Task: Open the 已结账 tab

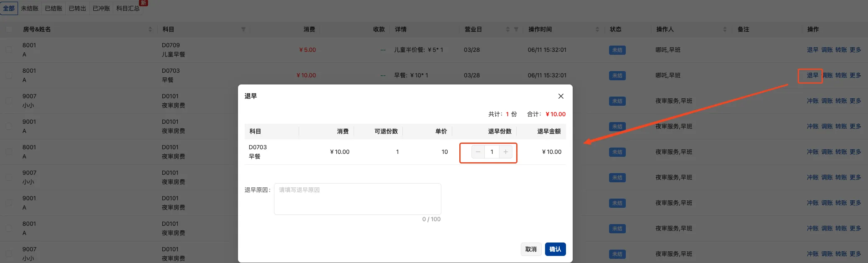Action: point(54,8)
